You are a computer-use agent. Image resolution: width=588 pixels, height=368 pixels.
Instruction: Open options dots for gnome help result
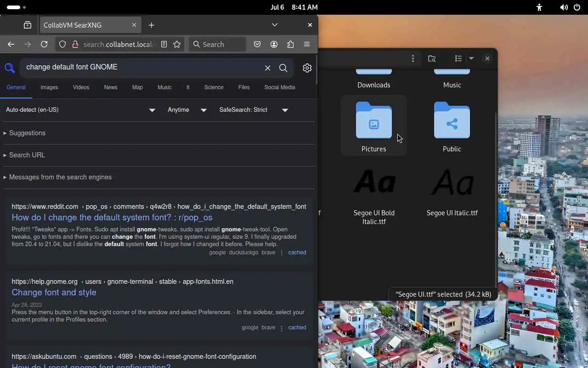pyautogui.click(x=282, y=328)
